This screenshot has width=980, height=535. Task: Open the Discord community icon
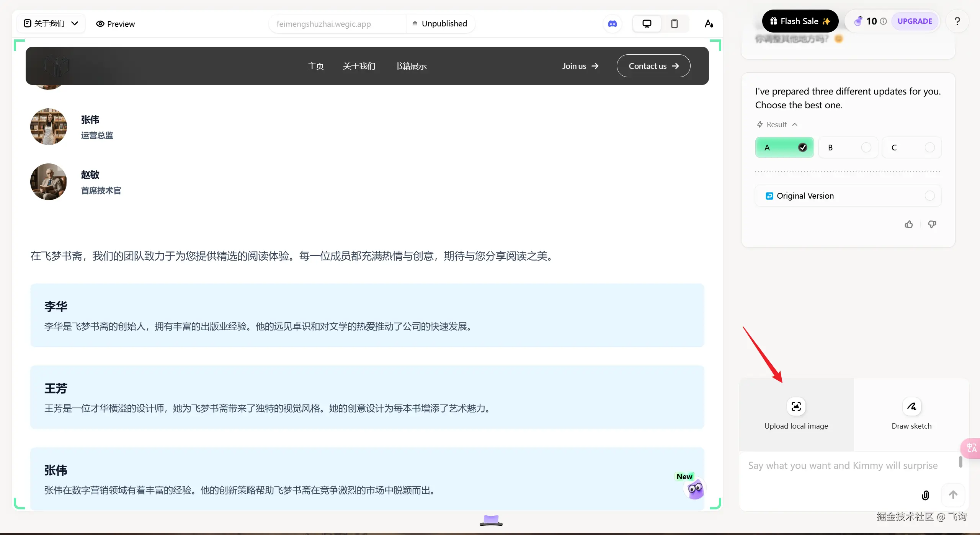pyautogui.click(x=612, y=24)
